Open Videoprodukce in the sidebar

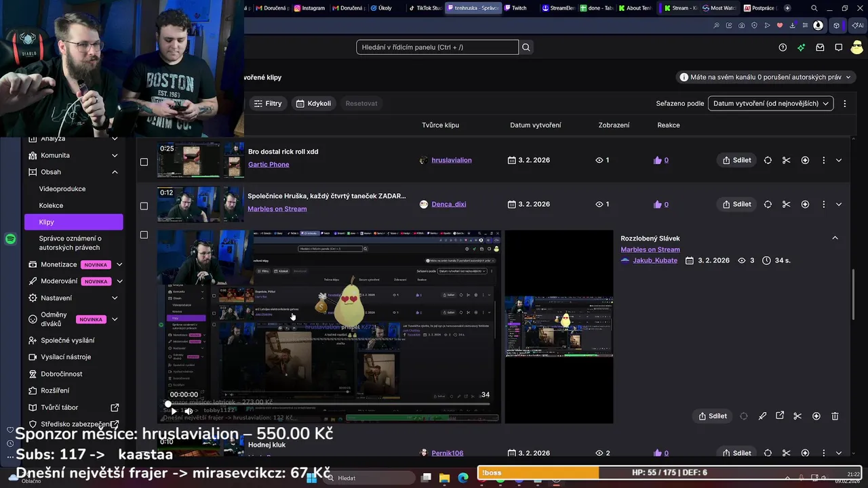[x=62, y=189]
